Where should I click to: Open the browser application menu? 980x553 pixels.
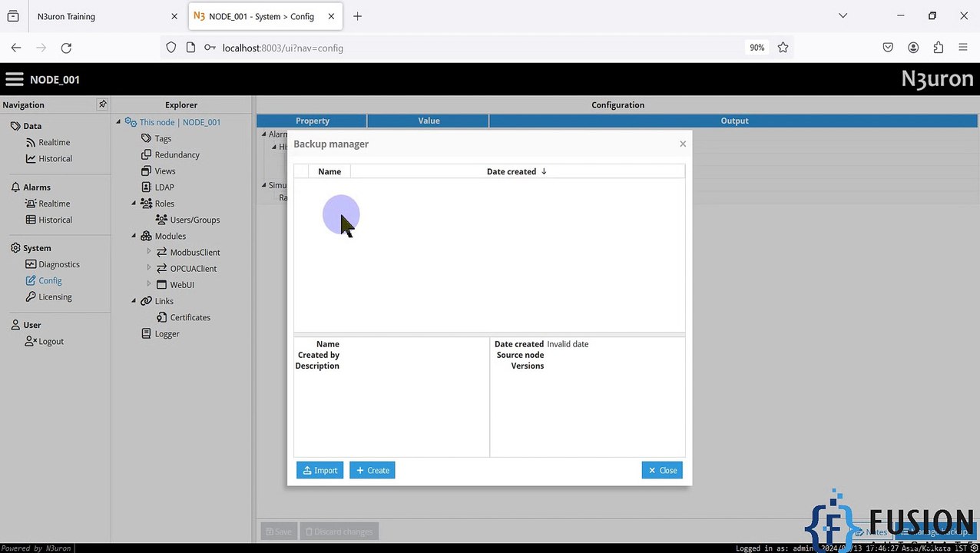point(963,48)
